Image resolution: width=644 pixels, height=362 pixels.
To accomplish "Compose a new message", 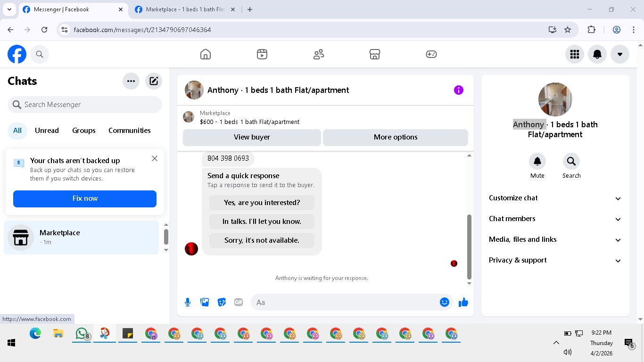I will click(x=154, y=81).
